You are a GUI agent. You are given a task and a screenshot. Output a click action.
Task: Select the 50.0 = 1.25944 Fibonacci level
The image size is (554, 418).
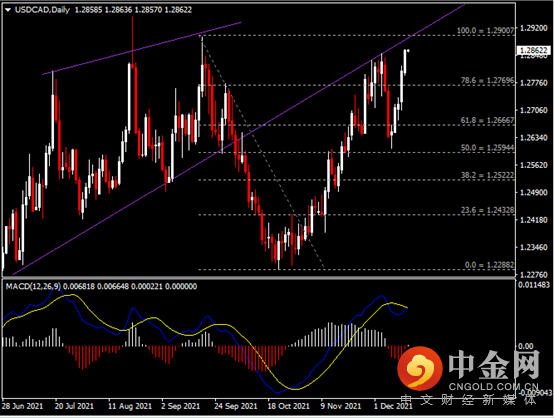[488, 148]
